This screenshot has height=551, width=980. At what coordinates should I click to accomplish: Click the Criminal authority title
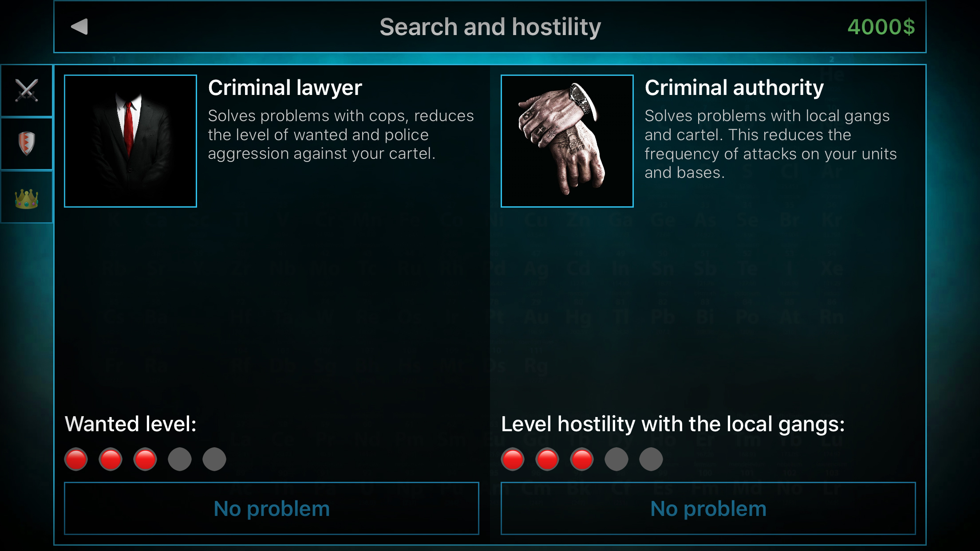click(734, 88)
